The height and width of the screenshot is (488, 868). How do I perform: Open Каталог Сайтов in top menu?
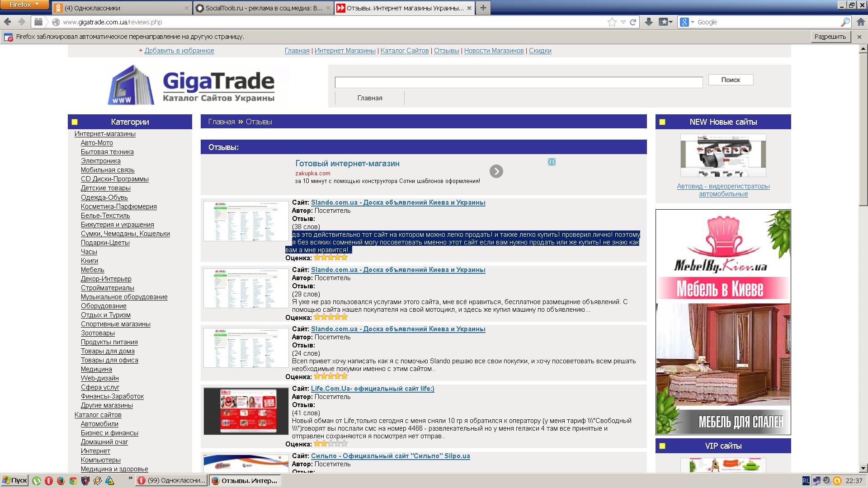coord(405,51)
